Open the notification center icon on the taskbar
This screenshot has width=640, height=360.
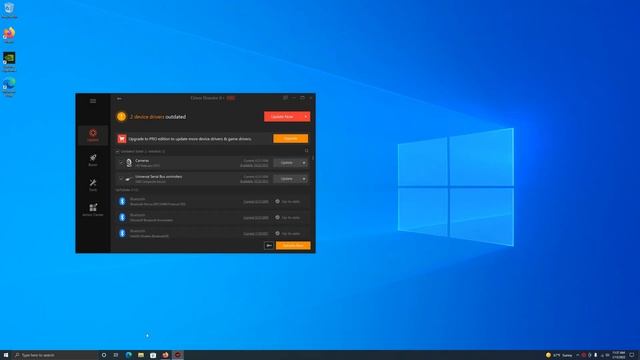pos(632,355)
